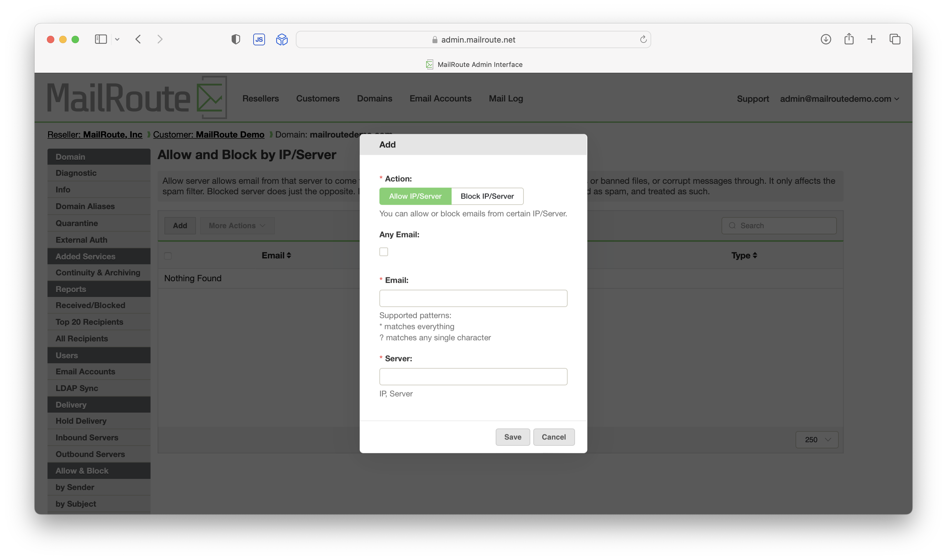The height and width of the screenshot is (560, 947).
Task: Click the Share icon in Safari toolbar
Action: click(x=849, y=39)
